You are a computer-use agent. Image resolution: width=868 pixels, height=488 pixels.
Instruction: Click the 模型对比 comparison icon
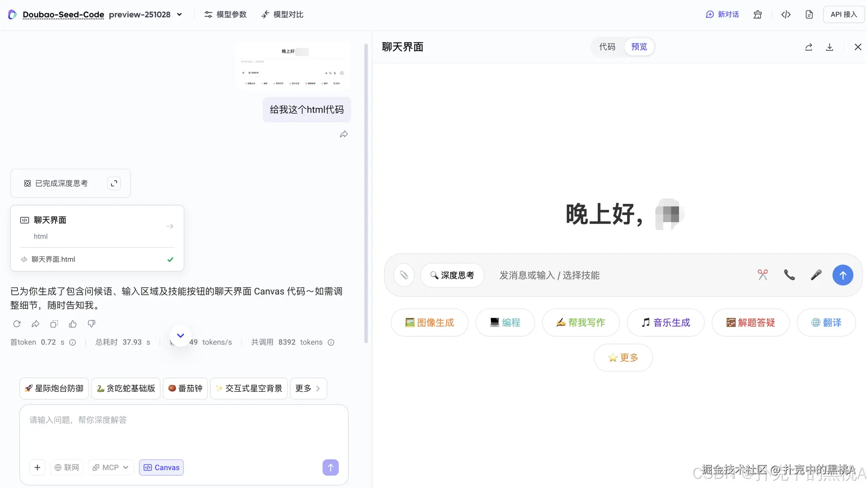(x=265, y=14)
